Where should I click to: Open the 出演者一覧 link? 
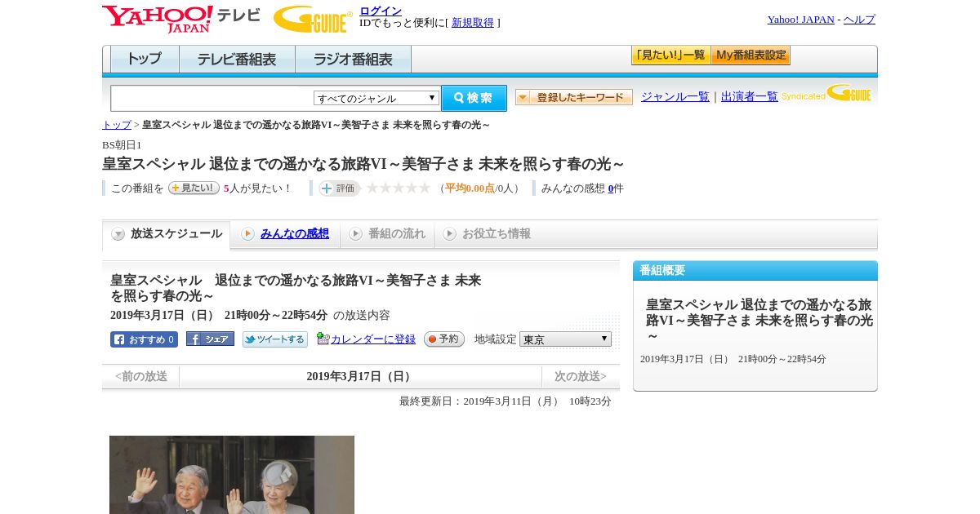pyautogui.click(x=750, y=97)
